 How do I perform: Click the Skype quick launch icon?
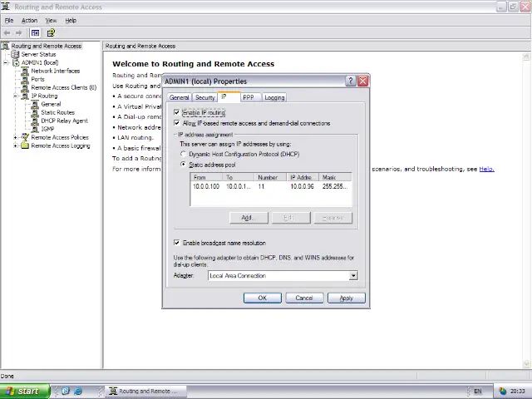point(66,391)
